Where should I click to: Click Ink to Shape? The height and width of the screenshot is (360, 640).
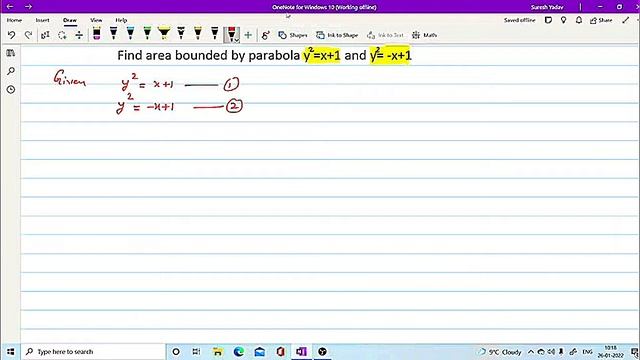337,35
